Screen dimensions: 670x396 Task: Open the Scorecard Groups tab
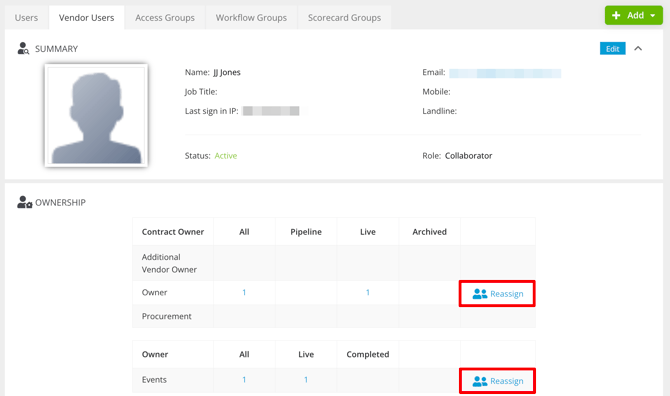(344, 18)
